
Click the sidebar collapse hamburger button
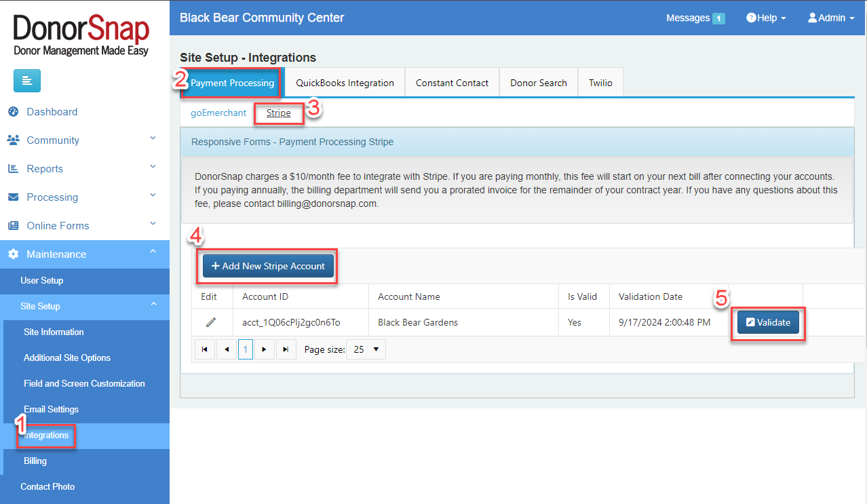27,81
